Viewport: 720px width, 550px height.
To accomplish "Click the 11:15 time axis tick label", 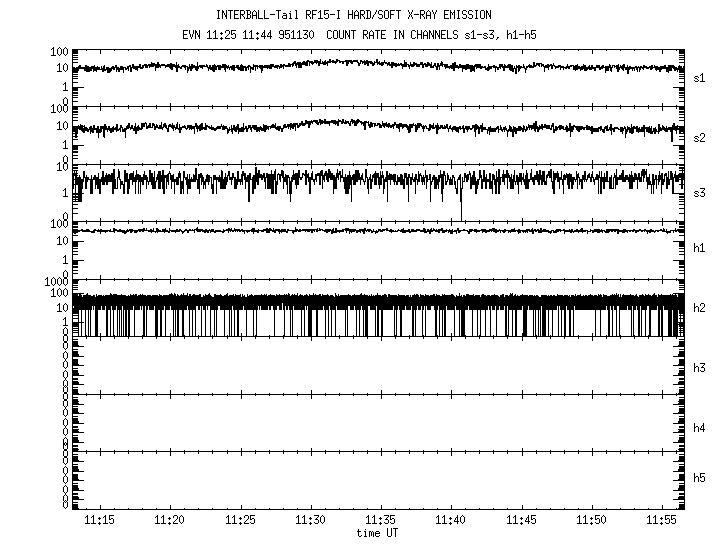I will pyautogui.click(x=99, y=521).
